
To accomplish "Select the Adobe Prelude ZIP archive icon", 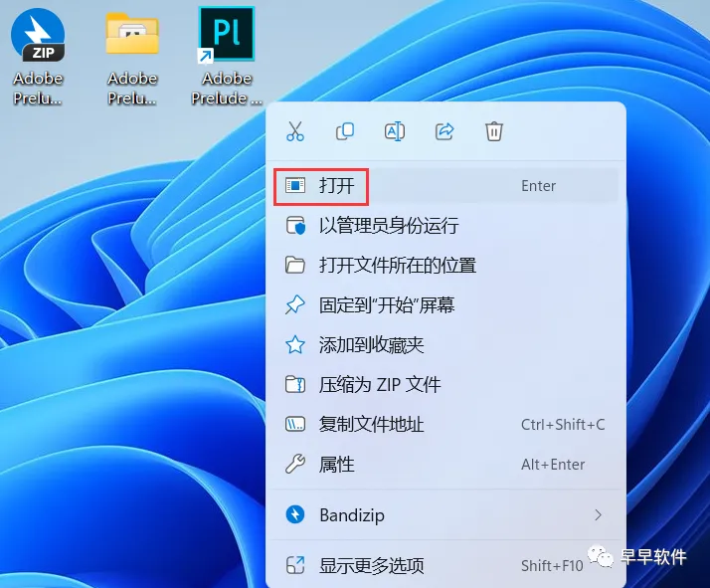I will click(38, 57).
